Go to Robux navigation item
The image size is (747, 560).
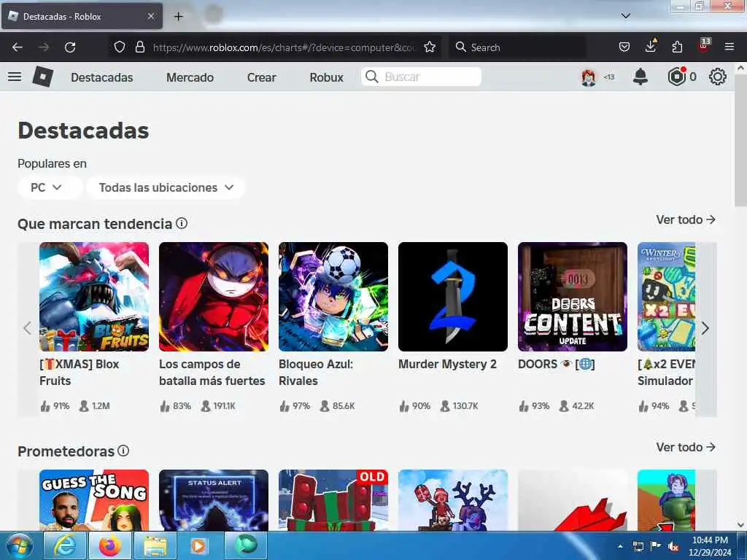point(326,77)
